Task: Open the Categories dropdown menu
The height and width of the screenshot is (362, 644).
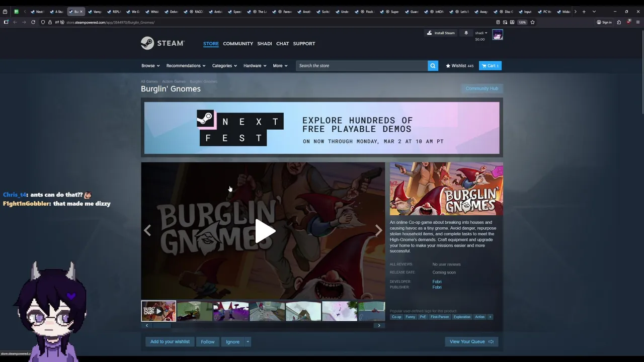Action: click(224, 66)
